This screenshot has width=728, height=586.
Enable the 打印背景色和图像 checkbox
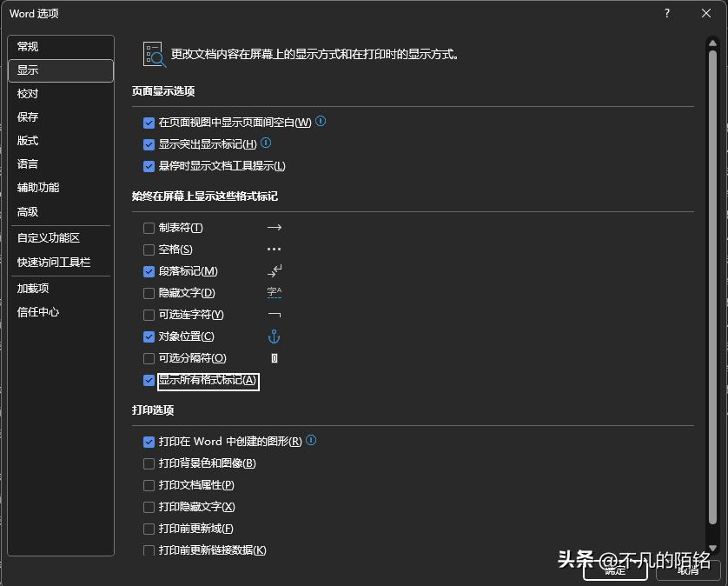pos(149,463)
